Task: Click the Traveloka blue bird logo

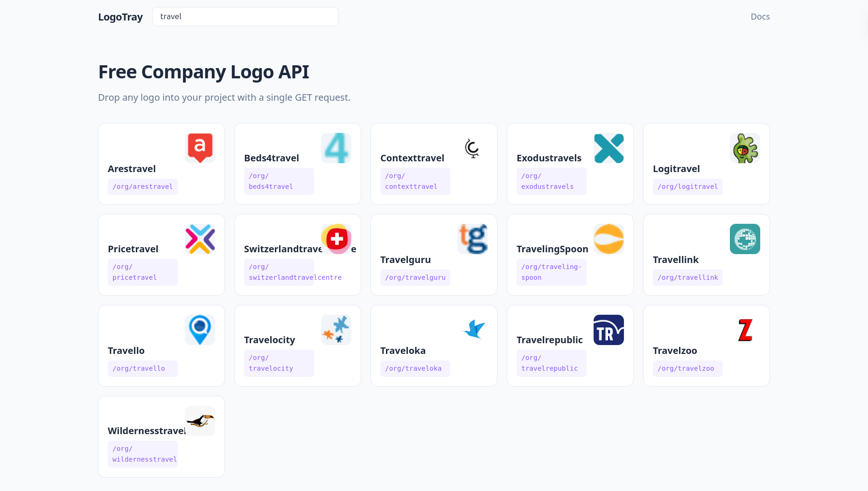Action: tap(472, 330)
